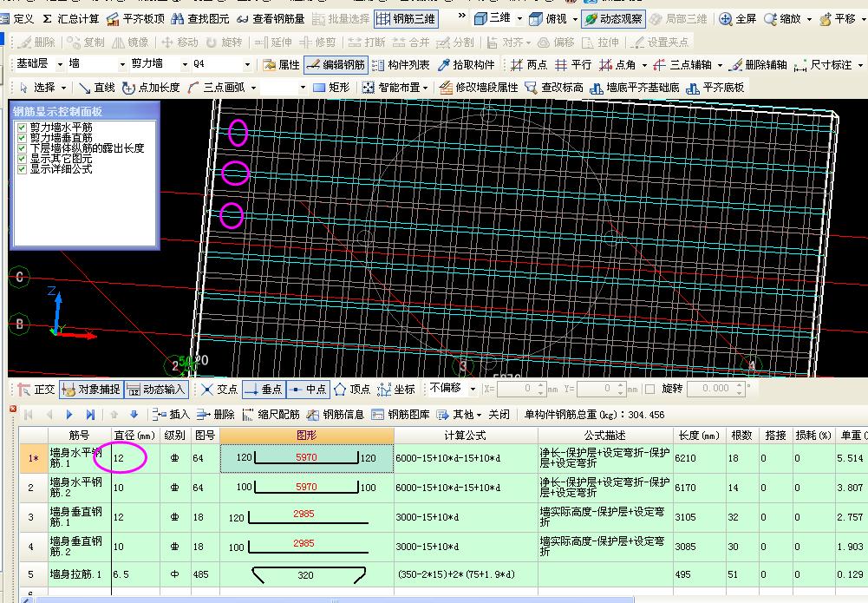
Task: Toggle the 钢筋三维 rebar 3D view
Action: tap(406, 19)
